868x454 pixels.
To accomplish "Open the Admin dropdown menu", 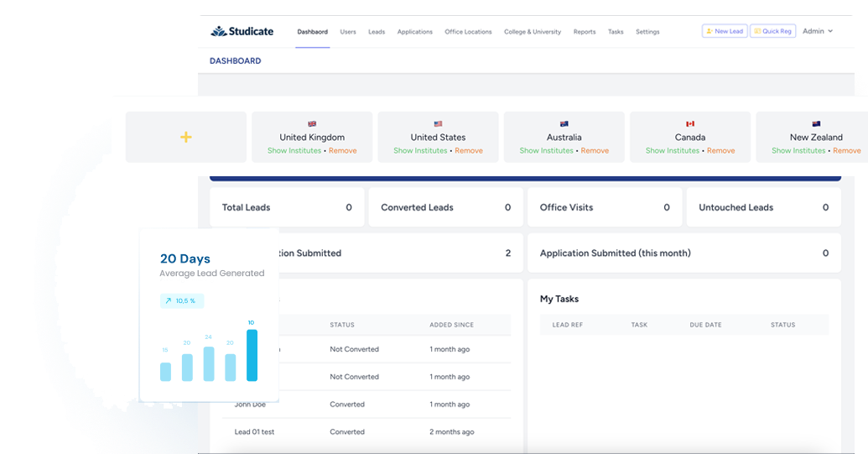I will click(x=818, y=31).
